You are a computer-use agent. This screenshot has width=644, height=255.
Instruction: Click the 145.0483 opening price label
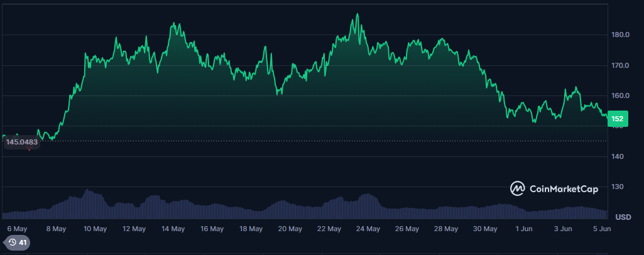click(21, 143)
